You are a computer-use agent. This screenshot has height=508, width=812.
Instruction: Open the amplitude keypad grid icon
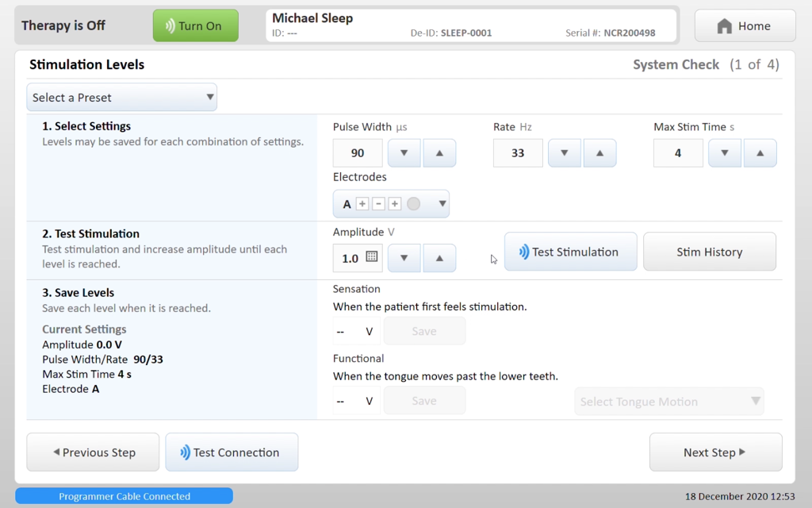371,256
